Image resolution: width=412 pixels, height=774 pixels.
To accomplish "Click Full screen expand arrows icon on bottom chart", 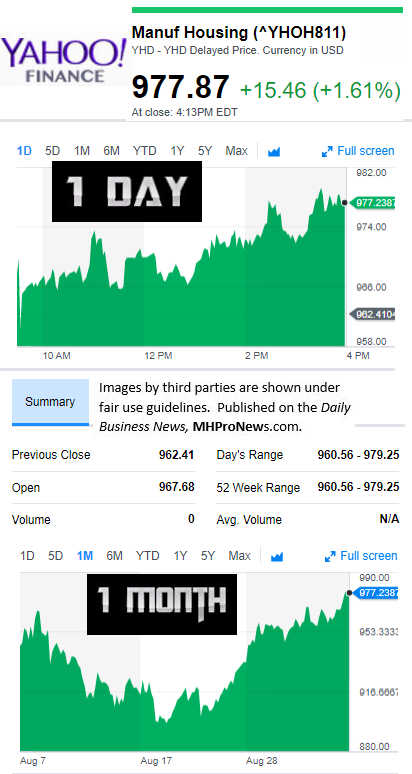I will click(330, 557).
